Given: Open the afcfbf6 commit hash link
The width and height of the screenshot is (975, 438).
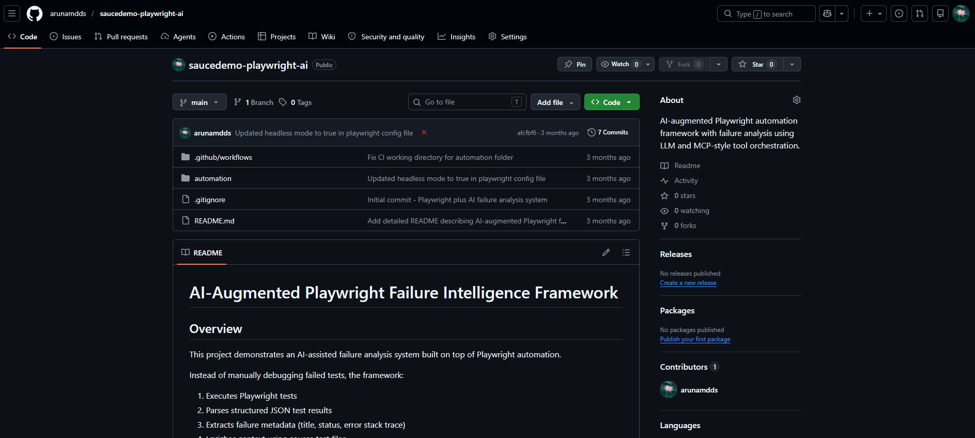Looking at the screenshot, I should tap(528, 133).
